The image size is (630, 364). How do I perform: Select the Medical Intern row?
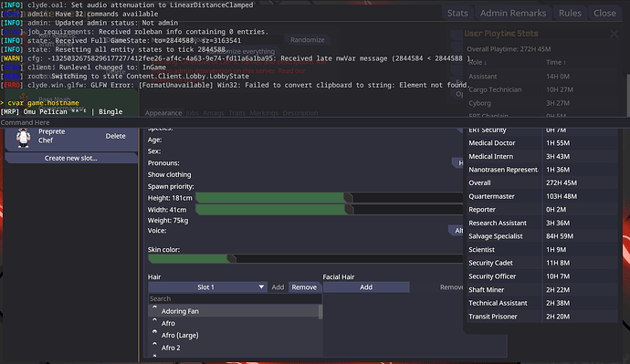tap(542, 157)
